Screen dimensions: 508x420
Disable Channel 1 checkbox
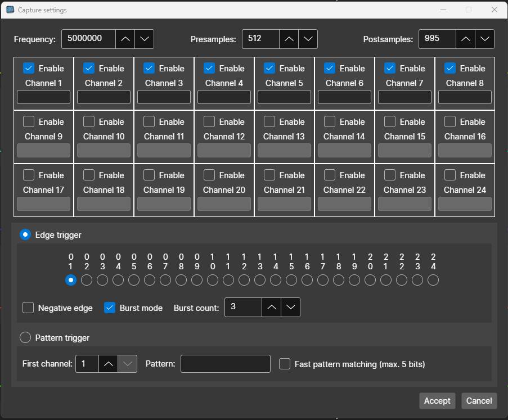[29, 69]
